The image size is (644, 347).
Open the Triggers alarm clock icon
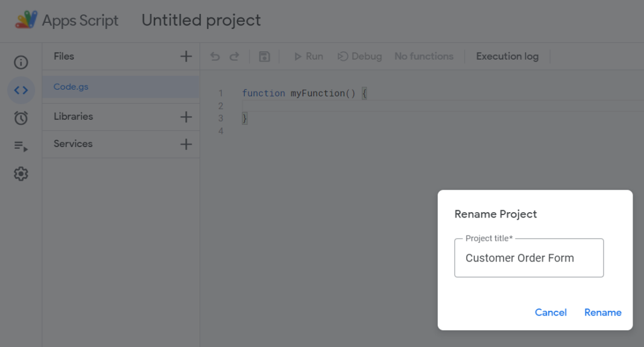pyautogui.click(x=21, y=118)
